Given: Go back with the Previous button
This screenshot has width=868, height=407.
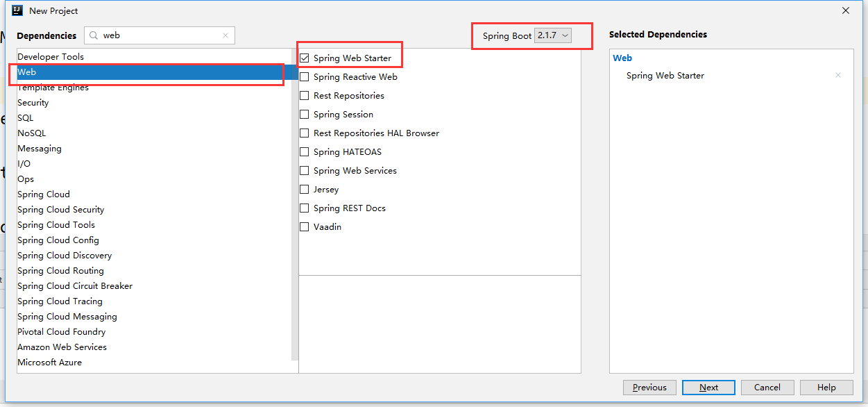Looking at the screenshot, I should coord(649,388).
